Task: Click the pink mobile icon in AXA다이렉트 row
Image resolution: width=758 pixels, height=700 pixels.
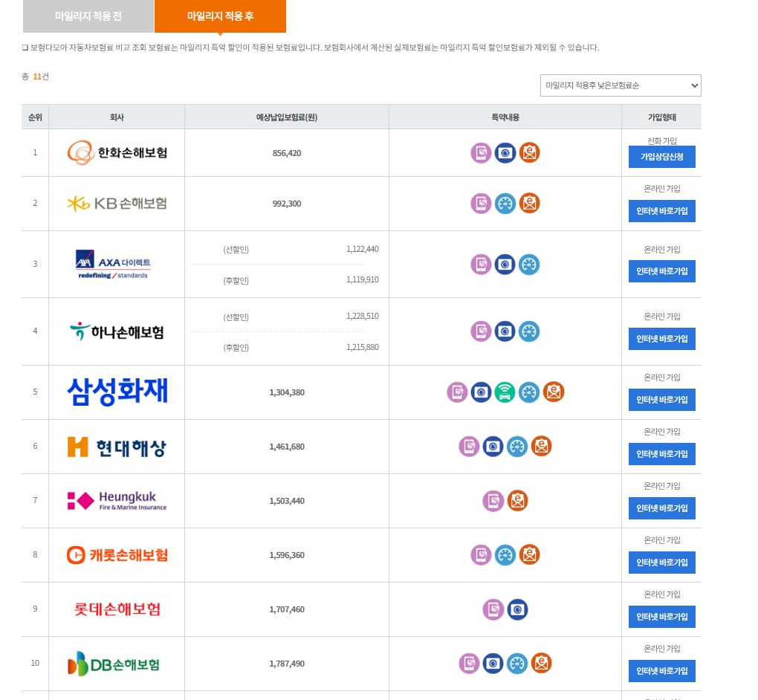Action: (481, 265)
